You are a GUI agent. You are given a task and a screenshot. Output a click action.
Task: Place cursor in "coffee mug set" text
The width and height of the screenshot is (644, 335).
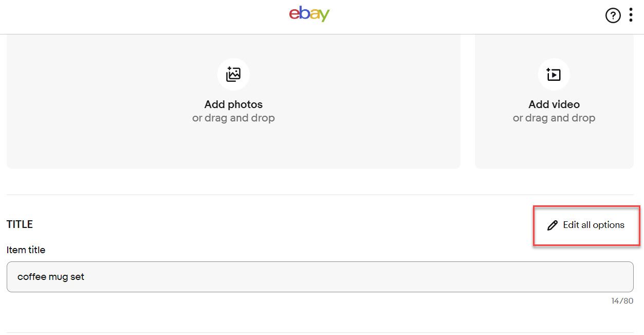point(51,277)
